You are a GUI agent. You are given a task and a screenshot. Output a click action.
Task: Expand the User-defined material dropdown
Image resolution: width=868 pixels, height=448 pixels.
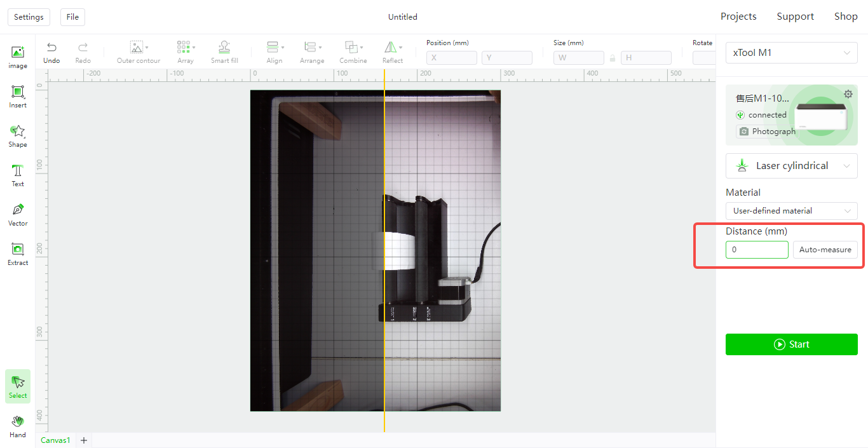pyautogui.click(x=791, y=211)
